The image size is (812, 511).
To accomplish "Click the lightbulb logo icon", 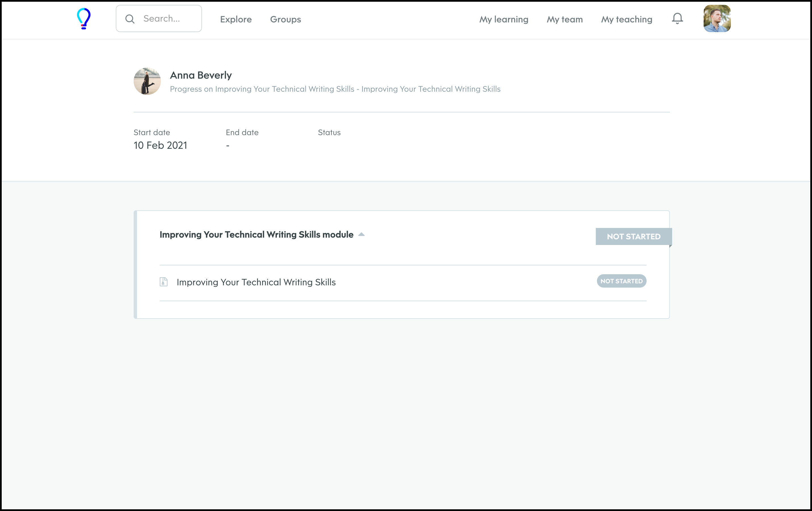I will 84,18.
